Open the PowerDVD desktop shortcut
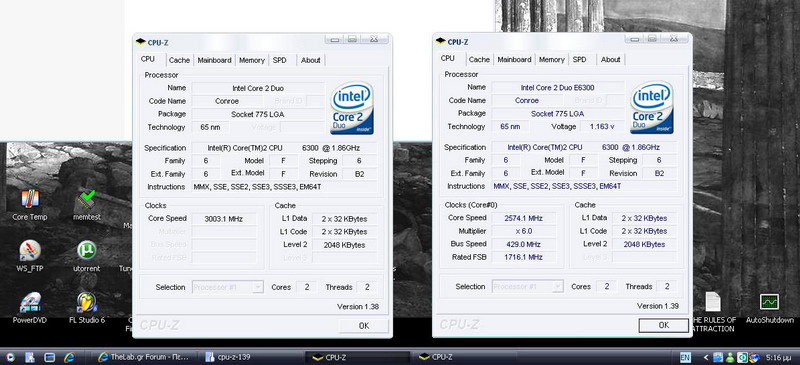Viewport: 800px width, 365px height. pyautogui.click(x=30, y=308)
